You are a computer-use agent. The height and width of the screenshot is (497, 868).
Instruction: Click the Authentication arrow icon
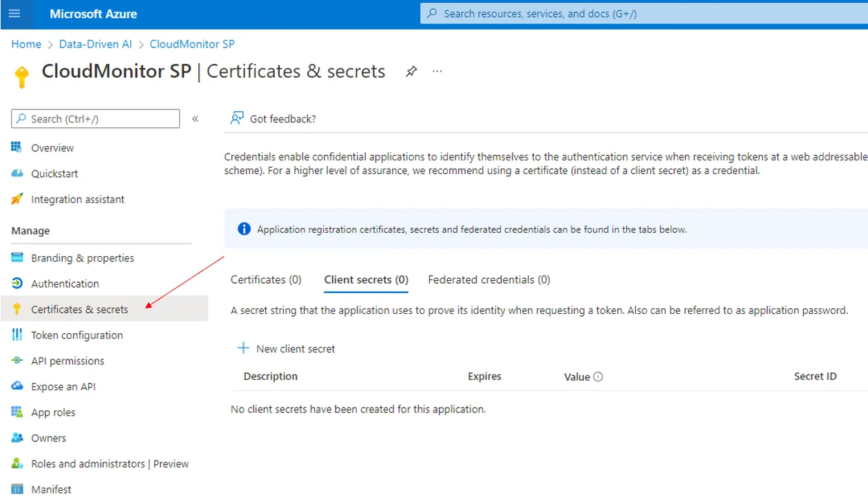tap(17, 284)
